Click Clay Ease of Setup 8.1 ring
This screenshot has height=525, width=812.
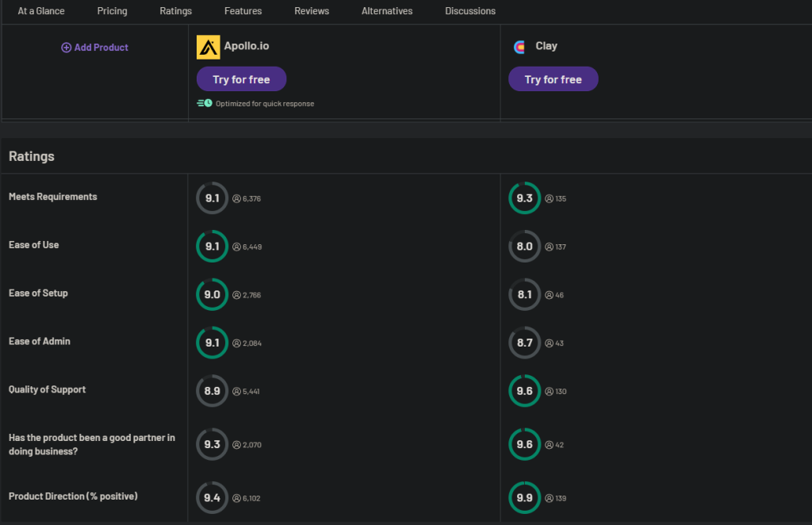(525, 294)
